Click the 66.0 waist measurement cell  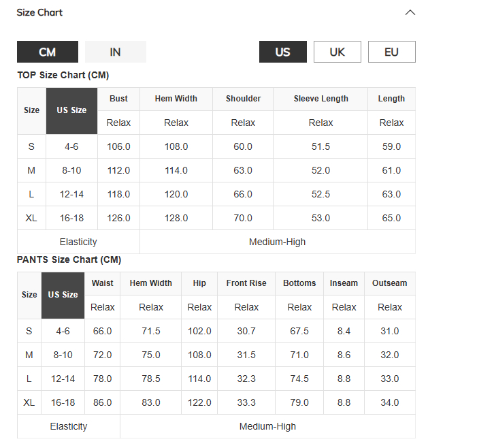pos(102,331)
